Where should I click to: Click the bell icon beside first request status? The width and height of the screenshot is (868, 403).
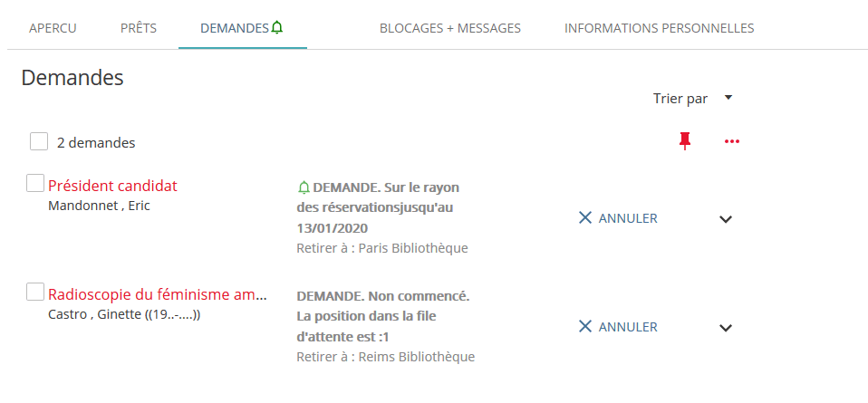point(304,187)
